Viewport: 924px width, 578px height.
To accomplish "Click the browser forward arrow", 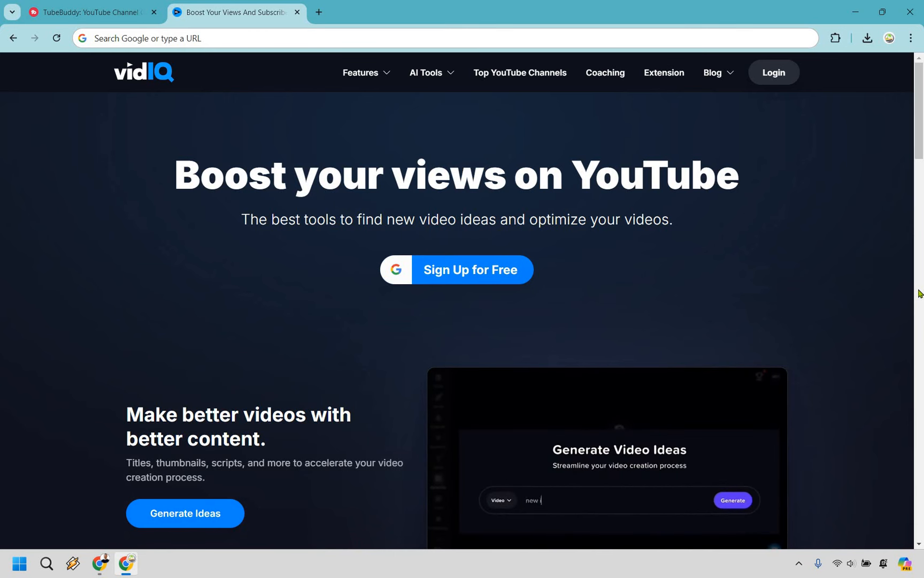I will [x=35, y=38].
